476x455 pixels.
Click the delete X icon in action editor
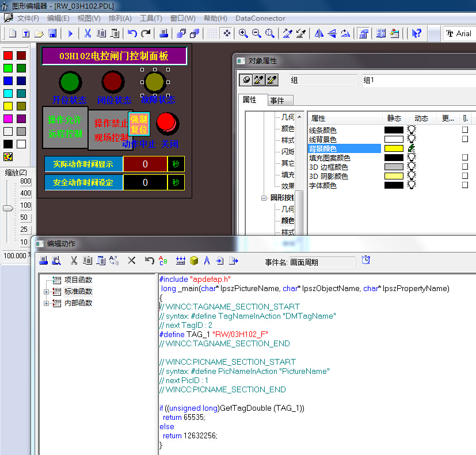(x=131, y=261)
